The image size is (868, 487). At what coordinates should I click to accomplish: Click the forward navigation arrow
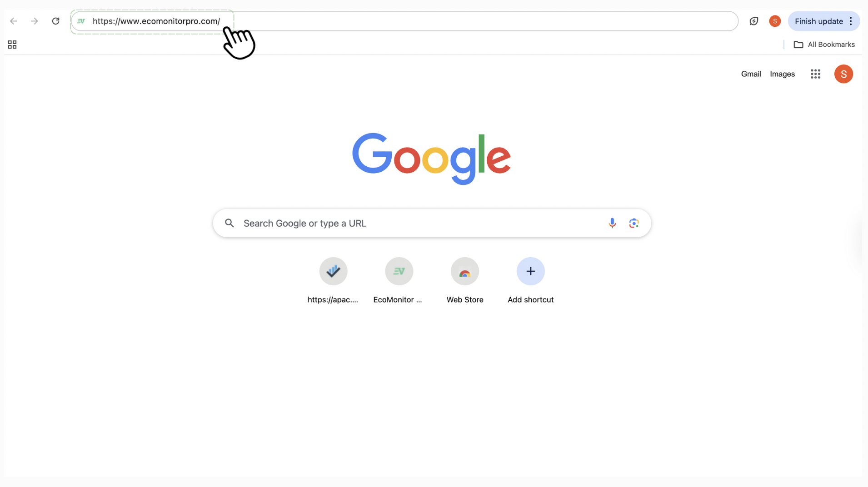(x=35, y=21)
